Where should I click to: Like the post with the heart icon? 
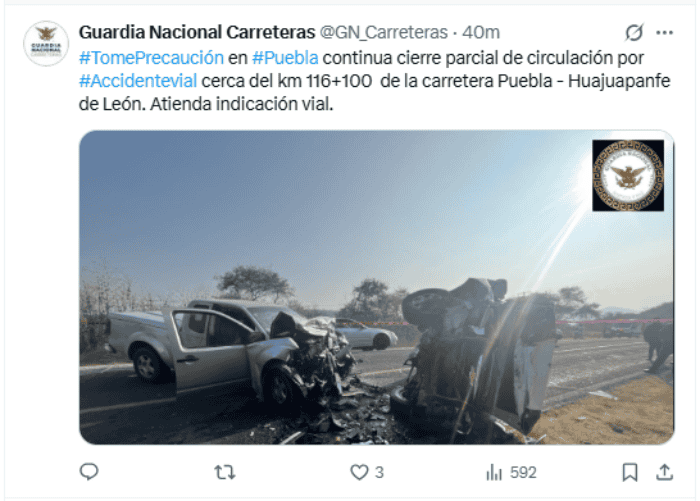tap(359, 472)
